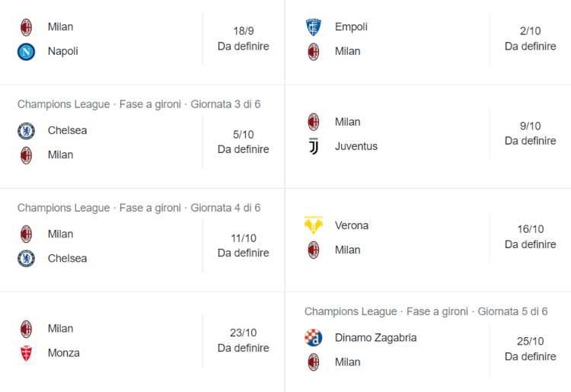Select the Monza team name

point(63,353)
